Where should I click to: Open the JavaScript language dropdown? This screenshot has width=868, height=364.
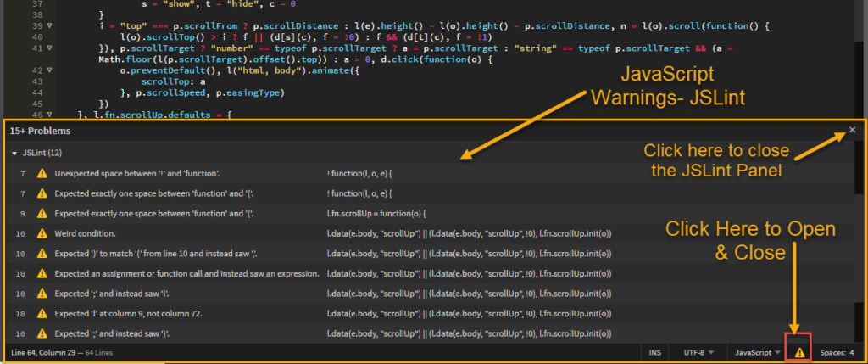click(757, 351)
